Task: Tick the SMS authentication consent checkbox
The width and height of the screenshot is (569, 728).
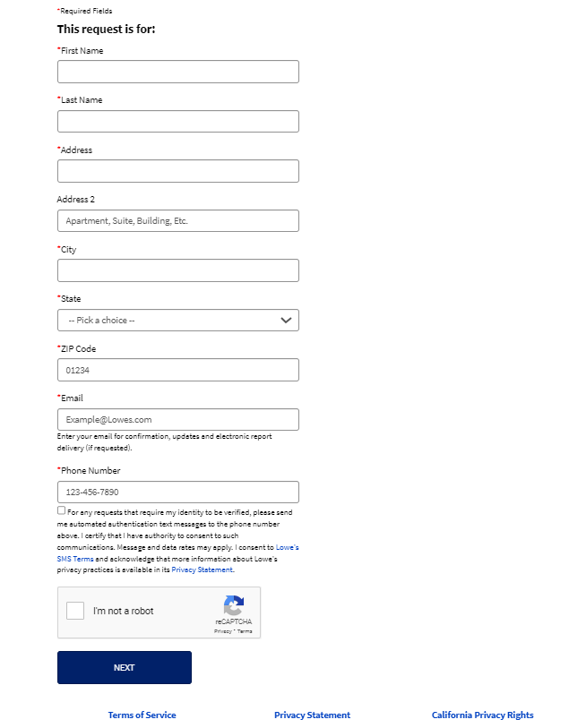Action: [61, 510]
